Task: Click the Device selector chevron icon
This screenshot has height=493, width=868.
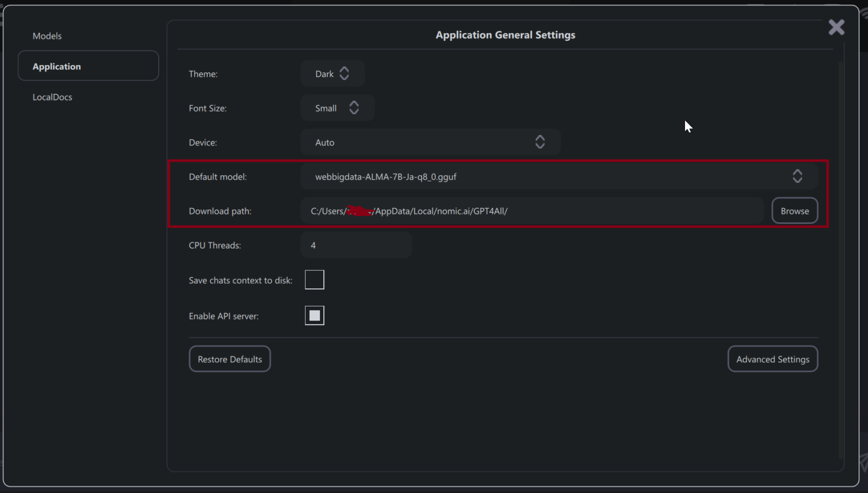Action: coord(540,142)
